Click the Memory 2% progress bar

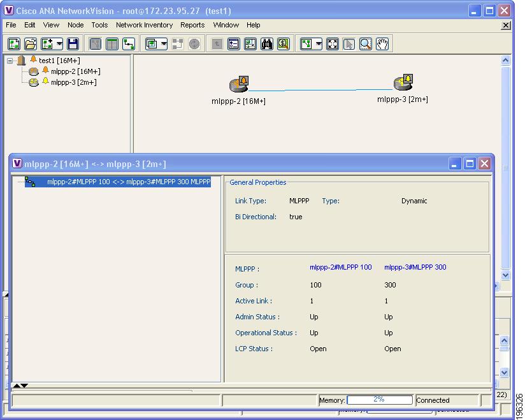tap(379, 400)
